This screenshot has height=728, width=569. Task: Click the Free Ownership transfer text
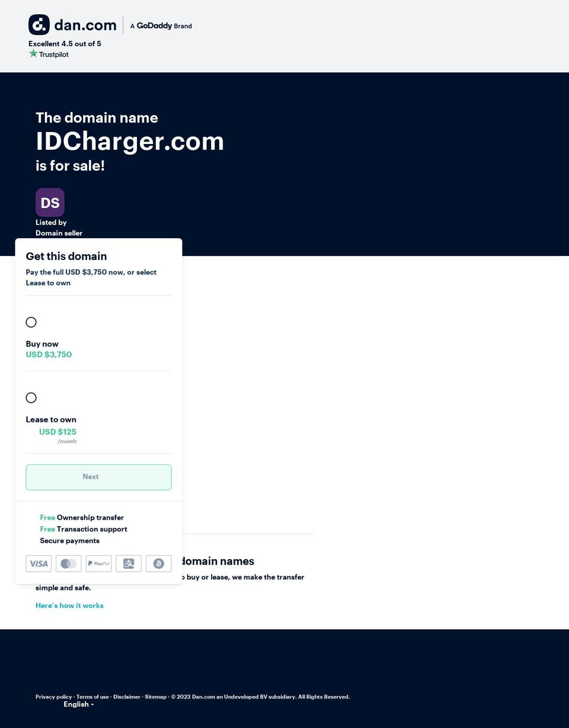tap(82, 518)
